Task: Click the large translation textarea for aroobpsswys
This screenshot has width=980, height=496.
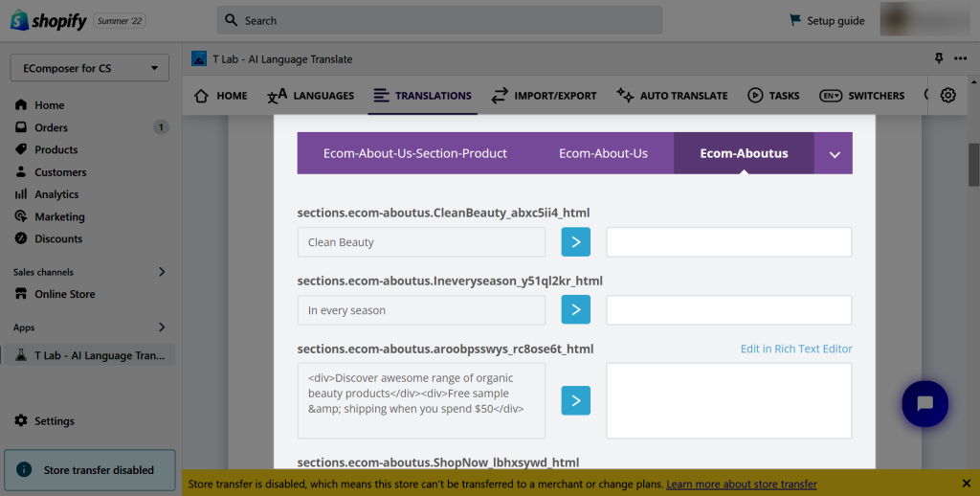Action: pos(728,400)
